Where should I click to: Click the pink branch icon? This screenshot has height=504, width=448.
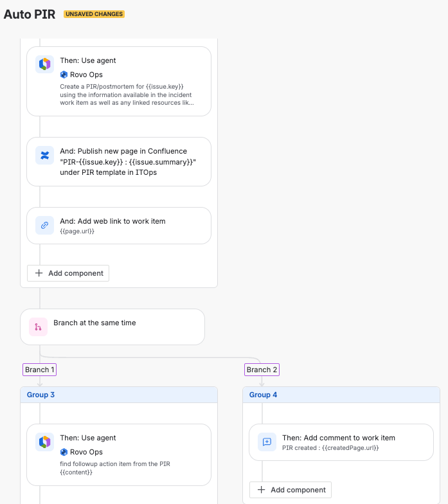(x=39, y=327)
